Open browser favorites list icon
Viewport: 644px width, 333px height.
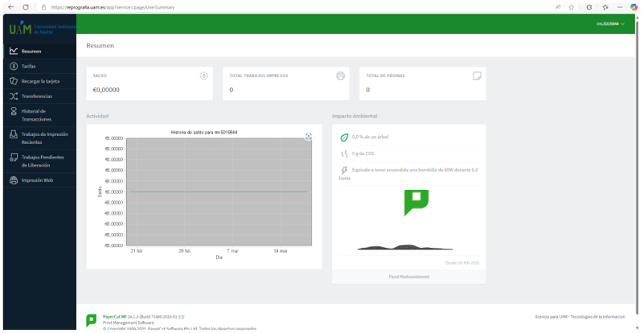(x=605, y=7)
